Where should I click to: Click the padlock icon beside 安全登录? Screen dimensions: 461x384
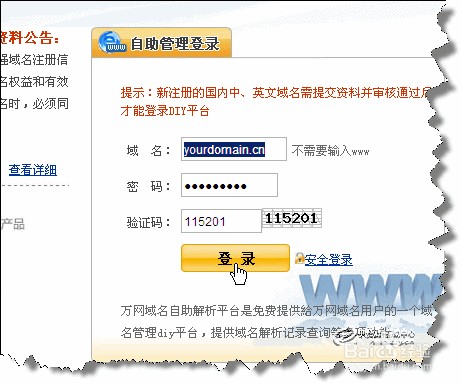coord(299,258)
